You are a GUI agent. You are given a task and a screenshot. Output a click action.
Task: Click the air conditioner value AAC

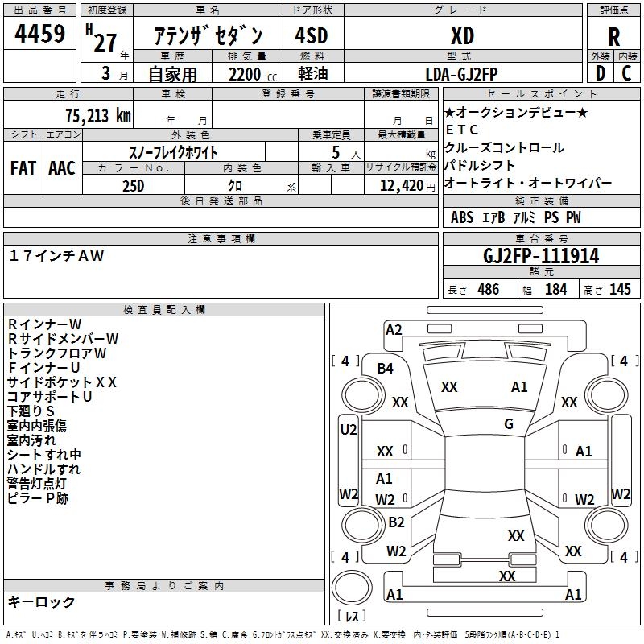(62, 168)
